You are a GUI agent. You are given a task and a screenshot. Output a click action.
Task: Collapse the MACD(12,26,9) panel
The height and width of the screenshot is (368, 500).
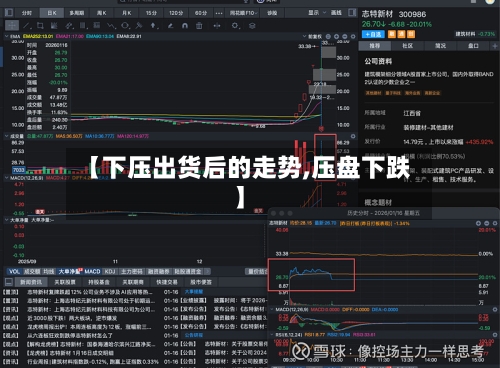pyautogui.click(x=6, y=178)
